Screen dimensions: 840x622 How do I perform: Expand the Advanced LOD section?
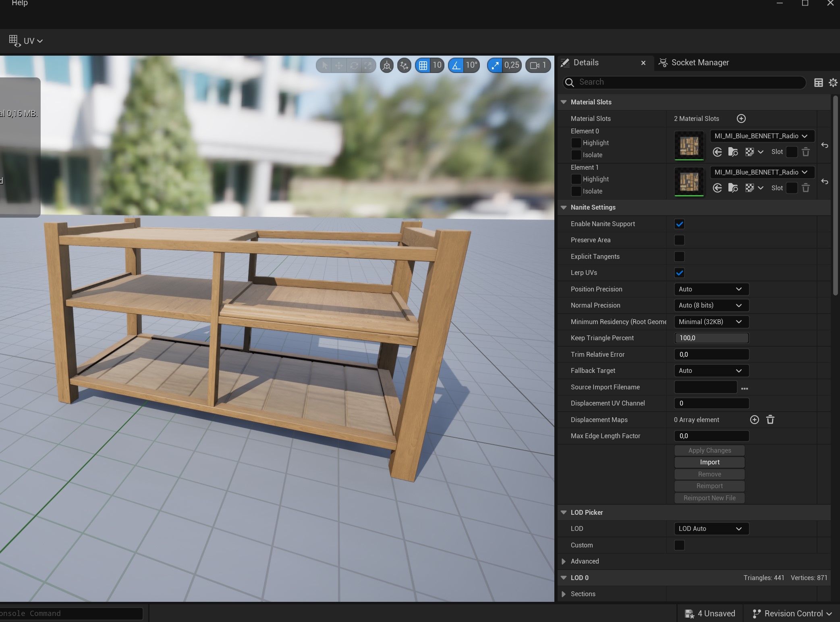pos(564,561)
